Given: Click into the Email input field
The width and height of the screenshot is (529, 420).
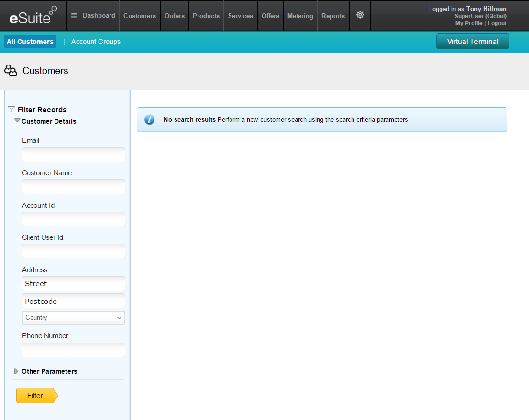Looking at the screenshot, I should [74, 155].
